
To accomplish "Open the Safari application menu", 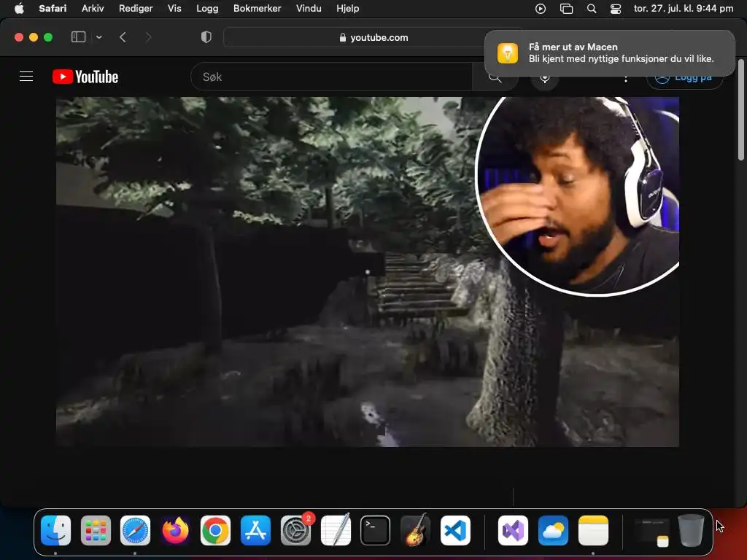I will click(53, 9).
